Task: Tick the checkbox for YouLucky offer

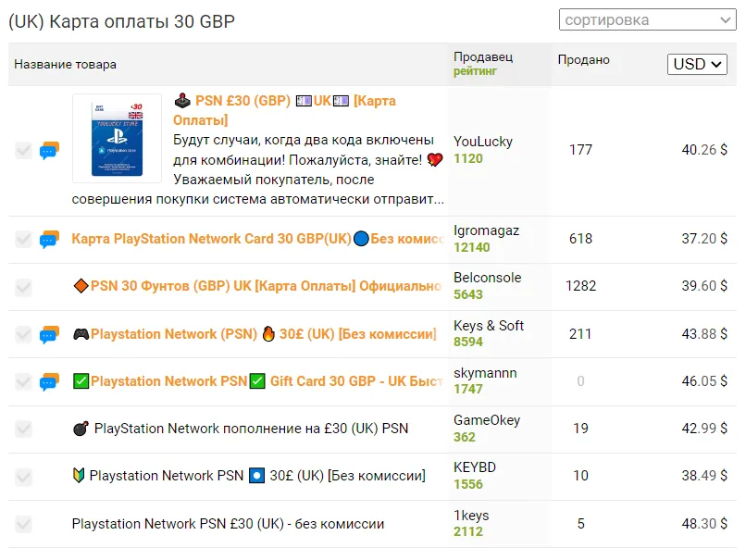Action: [23, 150]
